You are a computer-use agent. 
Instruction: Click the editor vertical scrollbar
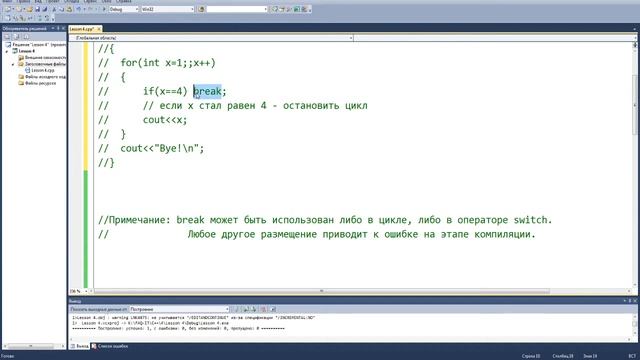point(635,104)
